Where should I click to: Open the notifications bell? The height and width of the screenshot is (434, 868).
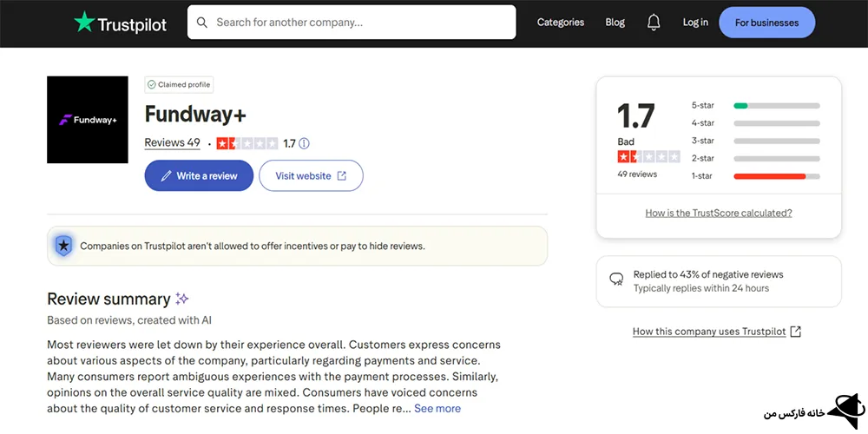654,23
